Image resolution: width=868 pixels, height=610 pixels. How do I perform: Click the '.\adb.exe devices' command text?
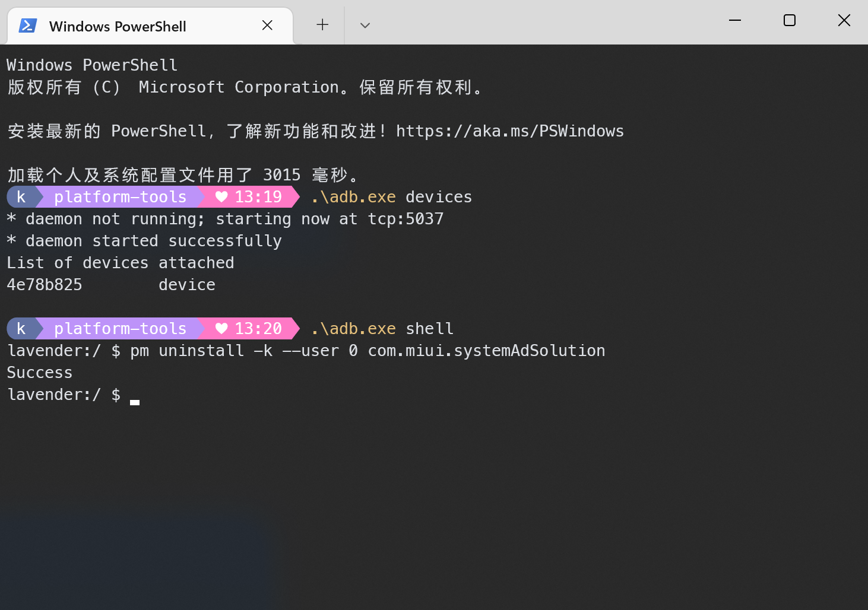tap(391, 197)
